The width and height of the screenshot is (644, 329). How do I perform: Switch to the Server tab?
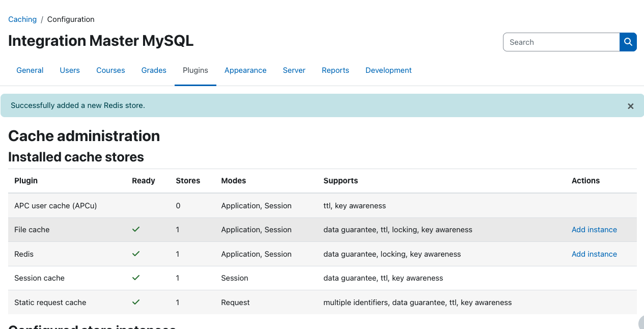pyautogui.click(x=294, y=70)
